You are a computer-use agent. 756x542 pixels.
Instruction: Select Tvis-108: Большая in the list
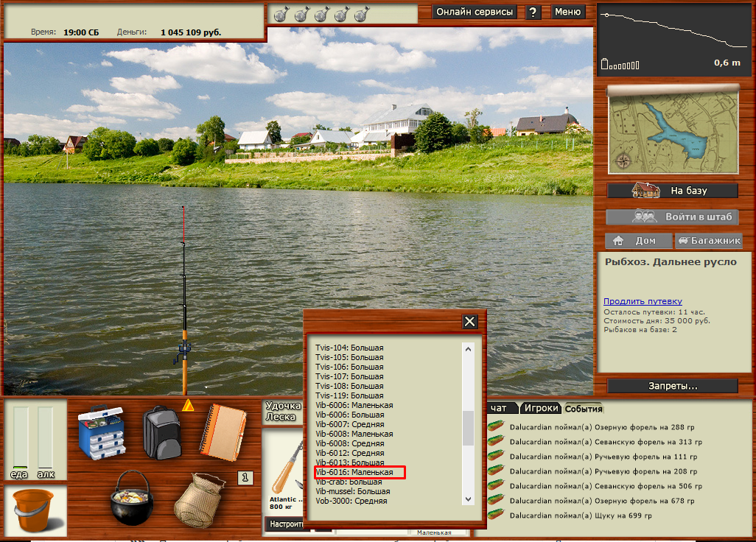point(349,387)
